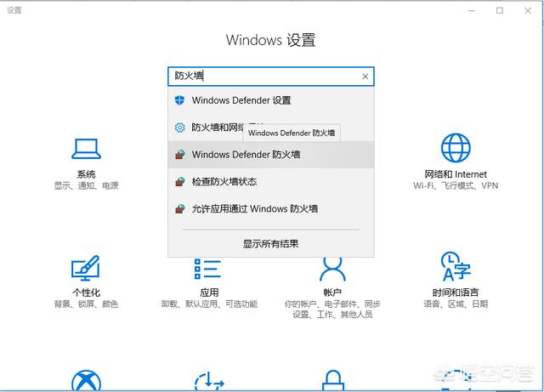Click the 时间和语言 label text
The height and width of the screenshot is (392, 544).
456,293
